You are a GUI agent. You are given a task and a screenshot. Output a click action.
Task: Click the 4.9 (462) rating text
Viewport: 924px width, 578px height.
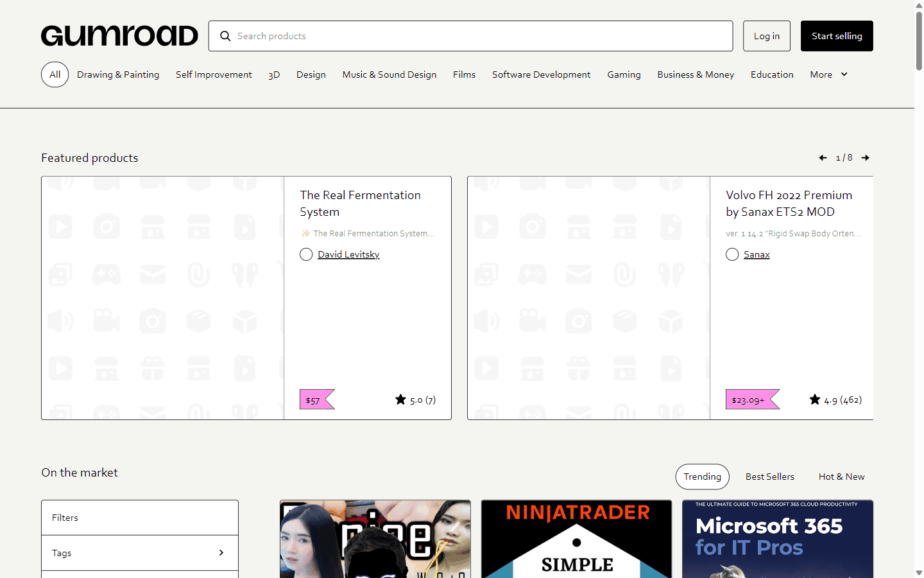click(843, 400)
